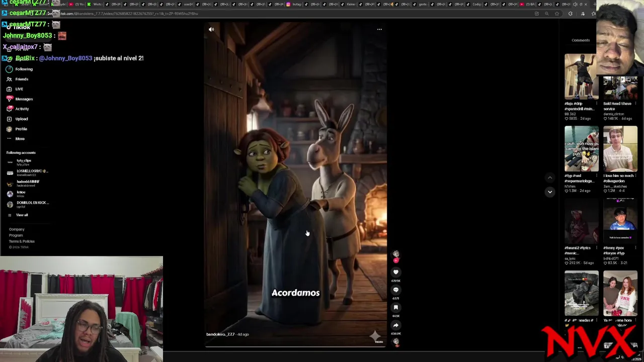Open the sound disc avatar below share
Viewport: 644px width, 362px height.
point(396,342)
